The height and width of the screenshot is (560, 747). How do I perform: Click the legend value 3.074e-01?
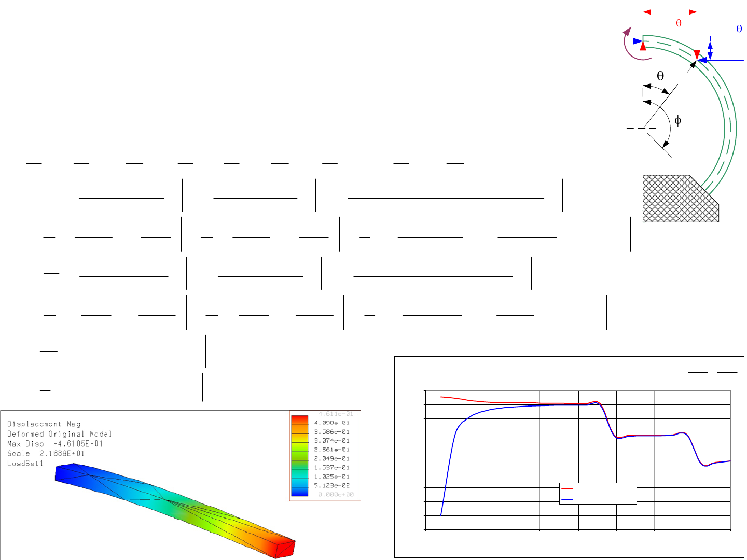[x=332, y=441]
